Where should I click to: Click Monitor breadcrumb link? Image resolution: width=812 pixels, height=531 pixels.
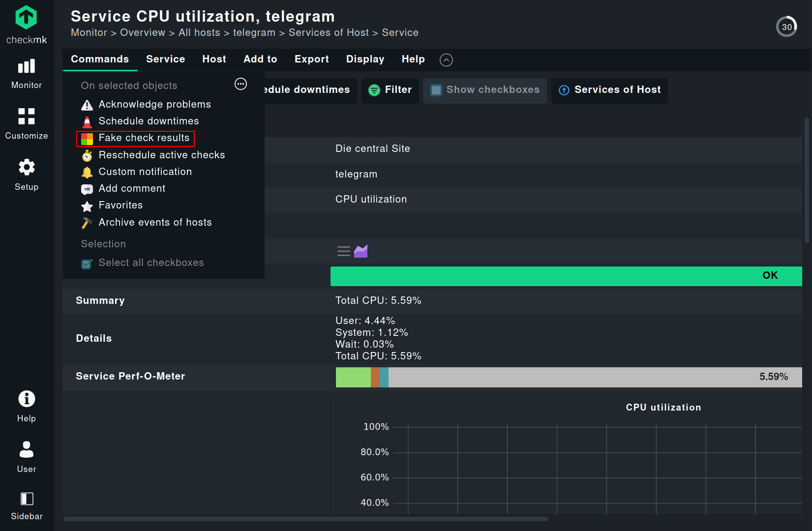pos(89,33)
